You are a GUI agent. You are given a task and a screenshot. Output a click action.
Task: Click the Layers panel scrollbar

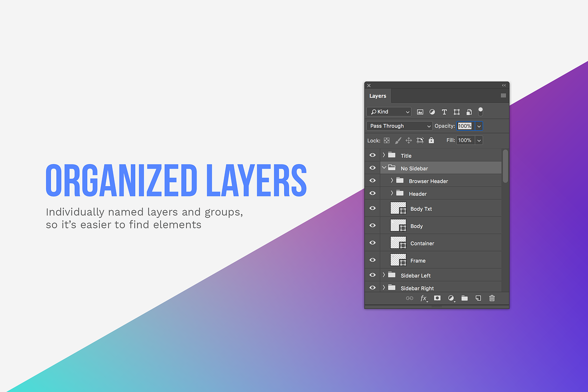505,166
